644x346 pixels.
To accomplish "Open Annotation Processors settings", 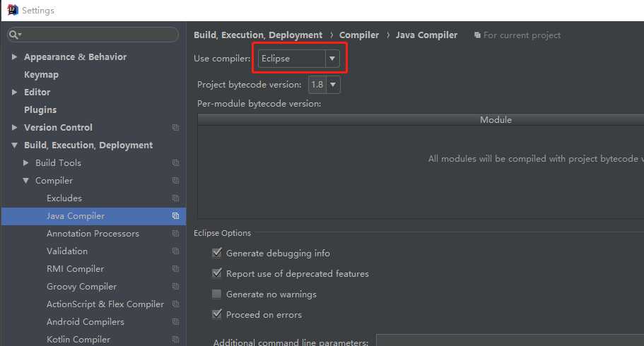I will 93,233.
